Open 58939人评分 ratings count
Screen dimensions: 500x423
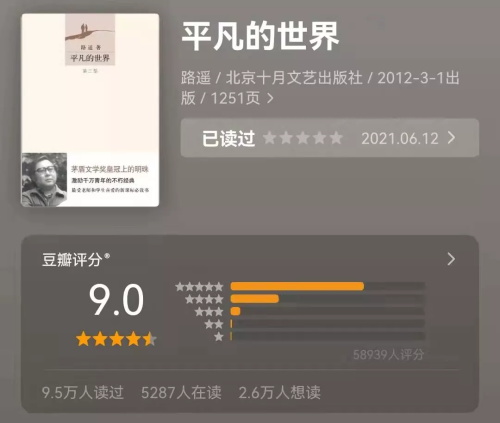point(388,355)
